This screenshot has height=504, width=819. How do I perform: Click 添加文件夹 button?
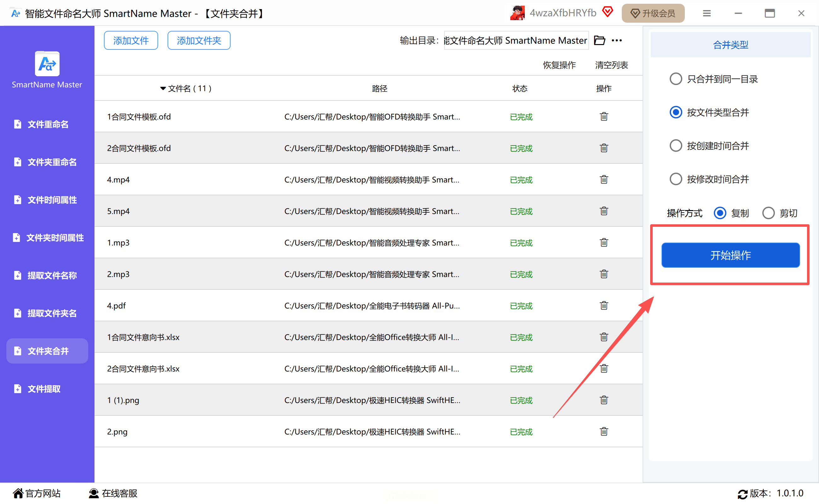pos(199,41)
